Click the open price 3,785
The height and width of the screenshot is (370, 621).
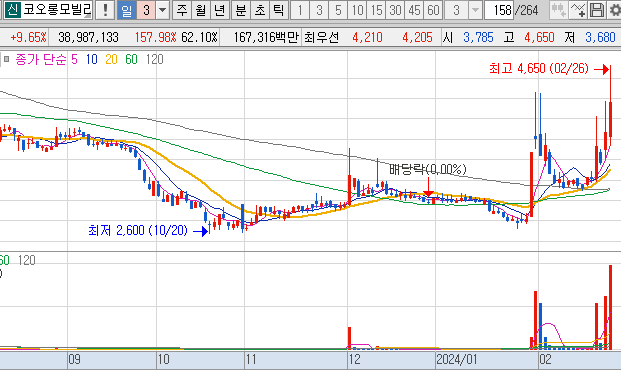click(478, 38)
